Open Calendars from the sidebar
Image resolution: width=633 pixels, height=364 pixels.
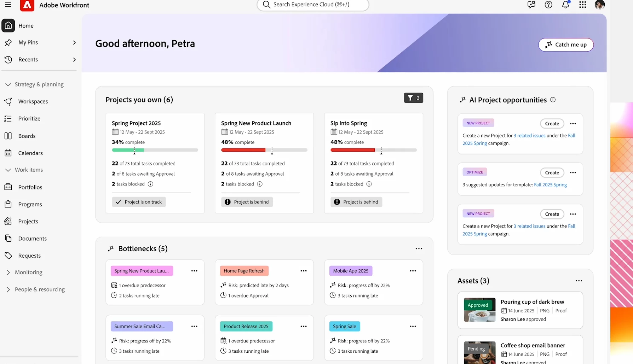click(x=30, y=153)
